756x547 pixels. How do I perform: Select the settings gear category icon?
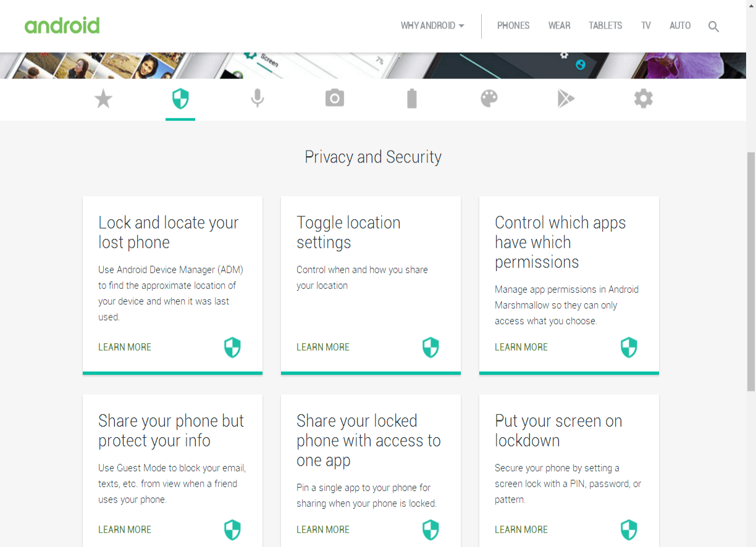644,99
